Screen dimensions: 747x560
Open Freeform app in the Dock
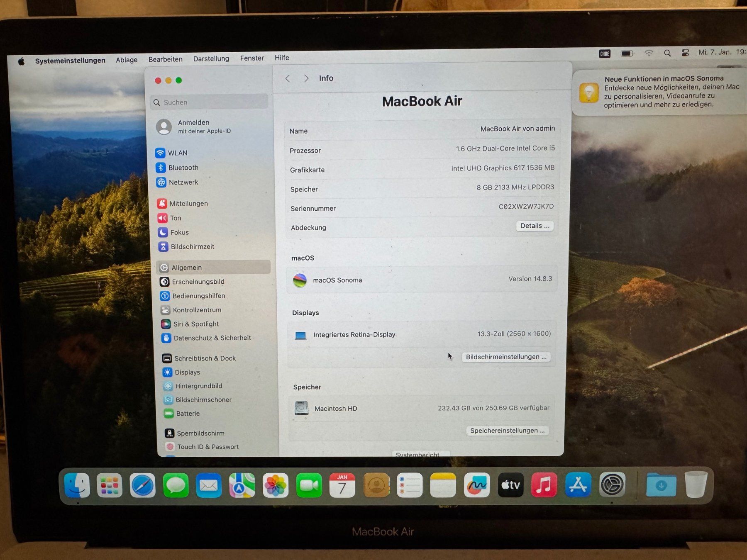pos(477,485)
